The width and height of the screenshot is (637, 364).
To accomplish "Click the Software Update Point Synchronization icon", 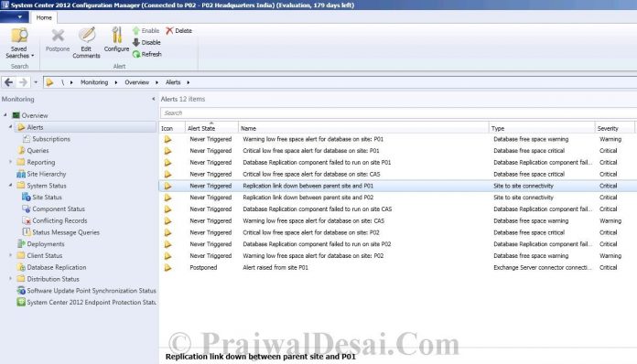I will click(21, 291).
